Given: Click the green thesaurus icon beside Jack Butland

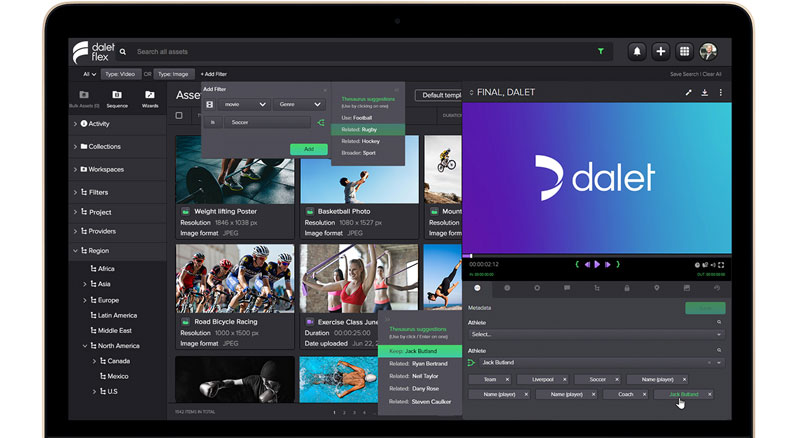Looking at the screenshot, I should [471, 362].
